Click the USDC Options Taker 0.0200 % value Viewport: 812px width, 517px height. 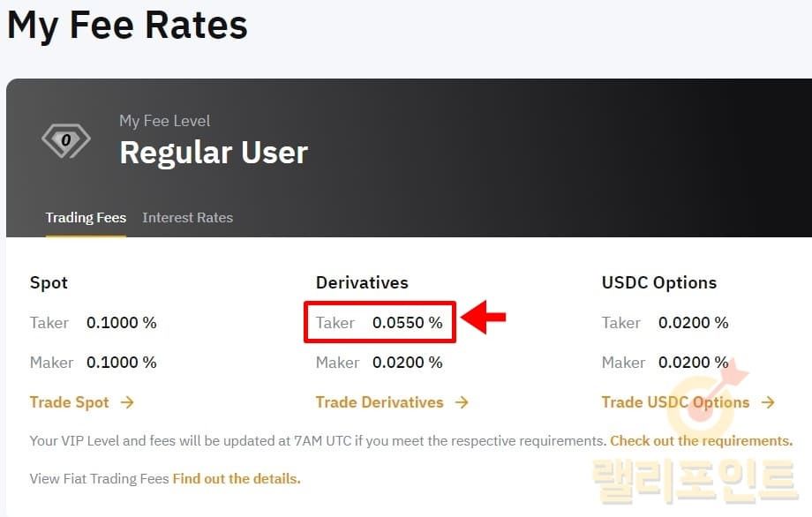click(693, 323)
